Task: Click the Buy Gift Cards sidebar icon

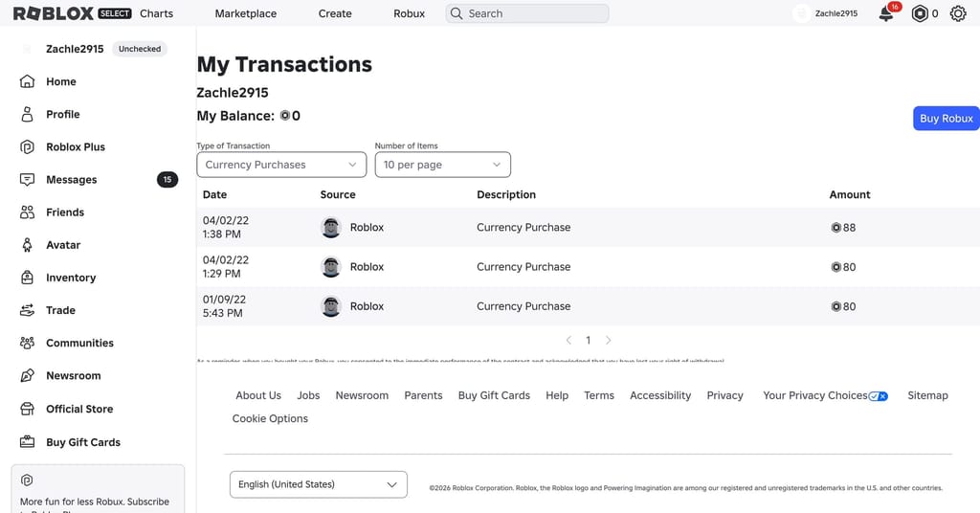Action: coord(27,442)
